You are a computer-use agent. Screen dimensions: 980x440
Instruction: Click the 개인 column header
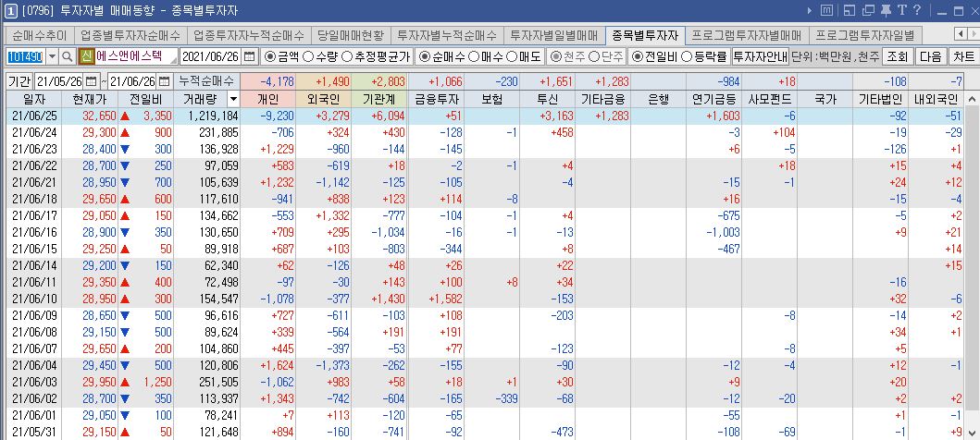267,99
